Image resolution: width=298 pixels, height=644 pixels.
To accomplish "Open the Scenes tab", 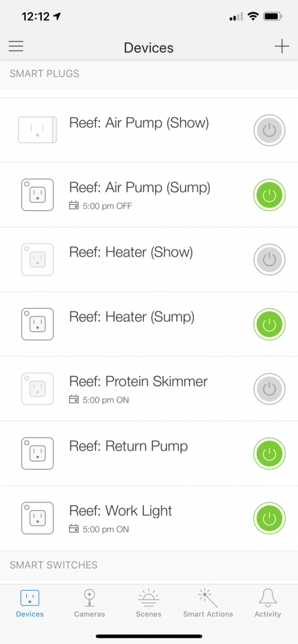I will tap(147, 603).
